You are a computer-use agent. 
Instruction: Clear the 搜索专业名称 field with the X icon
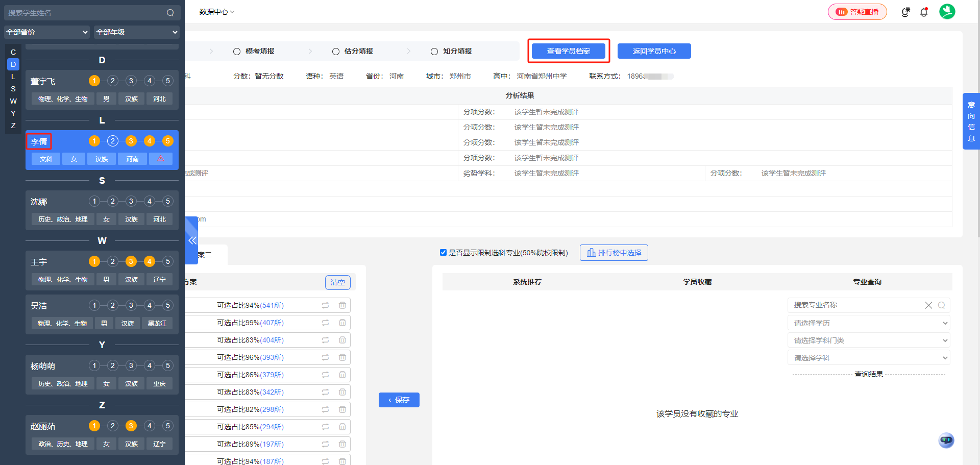928,305
